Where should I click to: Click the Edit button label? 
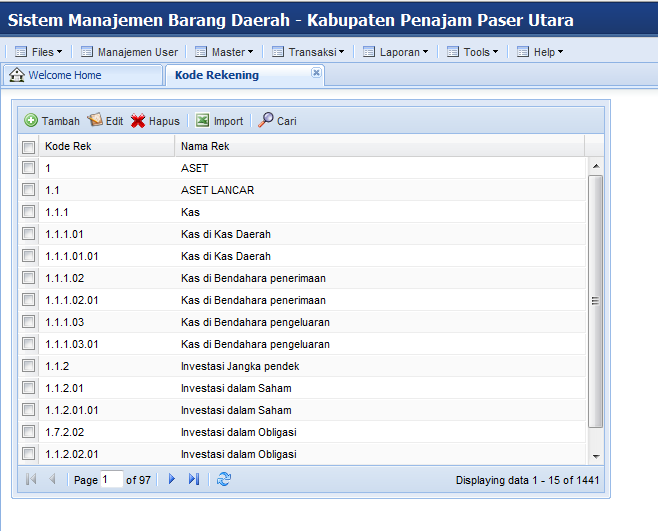115,121
